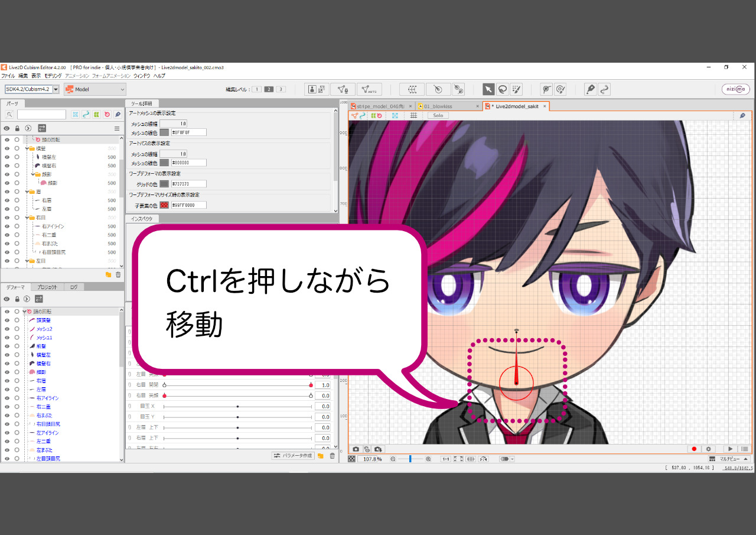
Task: Set edit level to 1
Action: point(257,89)
